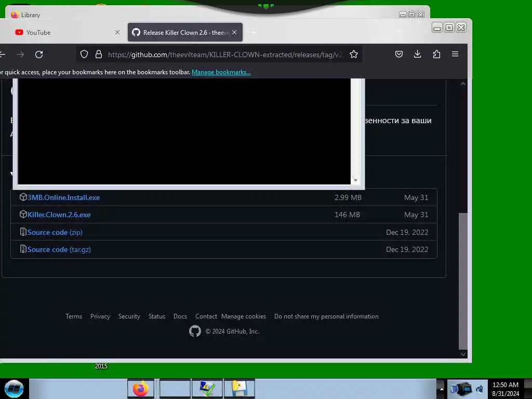The width and height of the screenshot is (532, 399).
Task: Reload the page with the refresh icon
Action: click(39, 54)
